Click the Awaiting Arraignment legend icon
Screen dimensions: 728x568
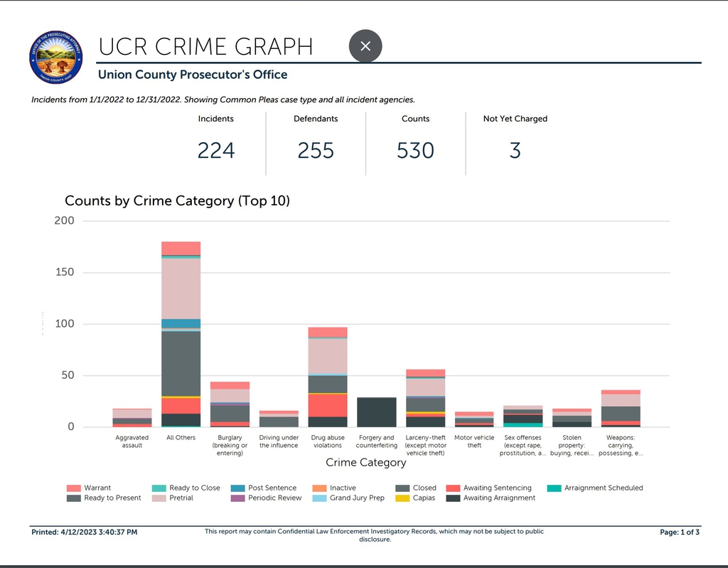pos(453,498)
